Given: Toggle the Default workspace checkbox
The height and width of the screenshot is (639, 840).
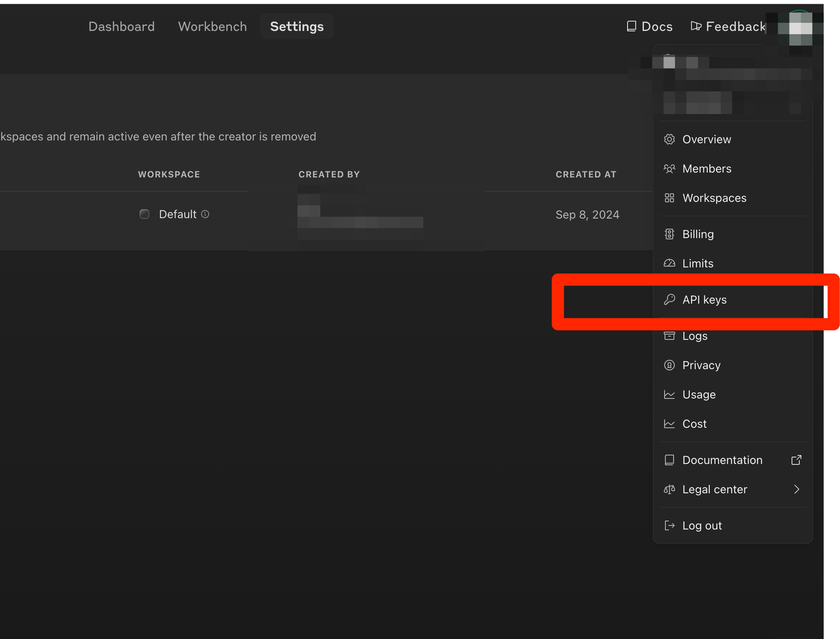Looking at the screenshot, I should click(x=144, y=214).
